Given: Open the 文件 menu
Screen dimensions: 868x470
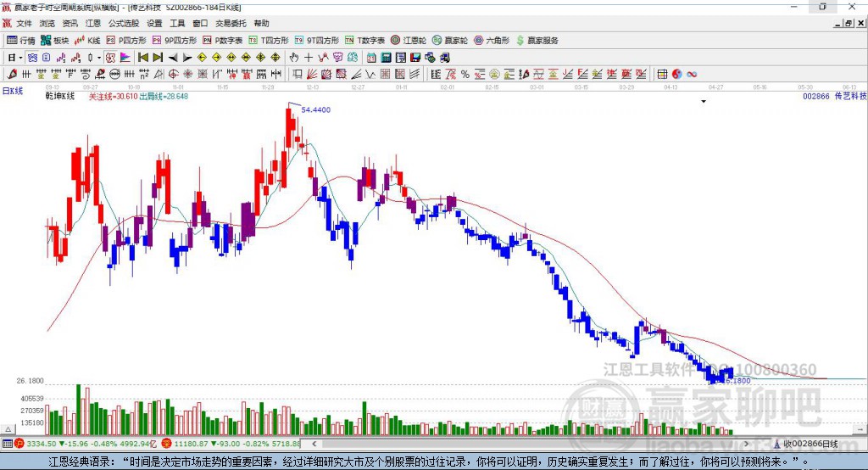Looking at the screenshot, I should click(24, 23).
